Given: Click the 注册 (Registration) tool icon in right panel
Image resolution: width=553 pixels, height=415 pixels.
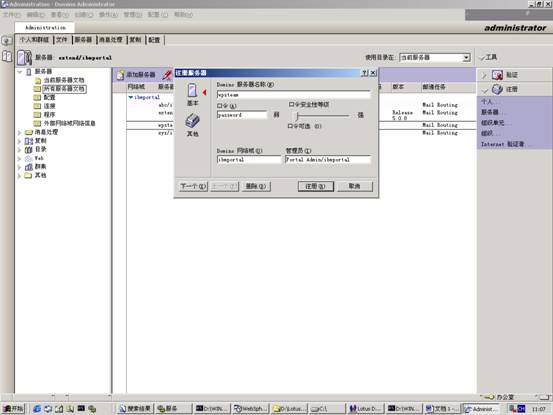Looking at the screenshot, I should tap(497, 89).
